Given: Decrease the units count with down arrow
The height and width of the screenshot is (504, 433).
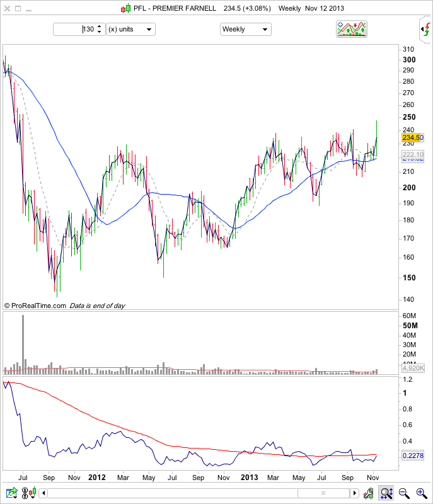Looking at the screenshot, I should point(100,32).
